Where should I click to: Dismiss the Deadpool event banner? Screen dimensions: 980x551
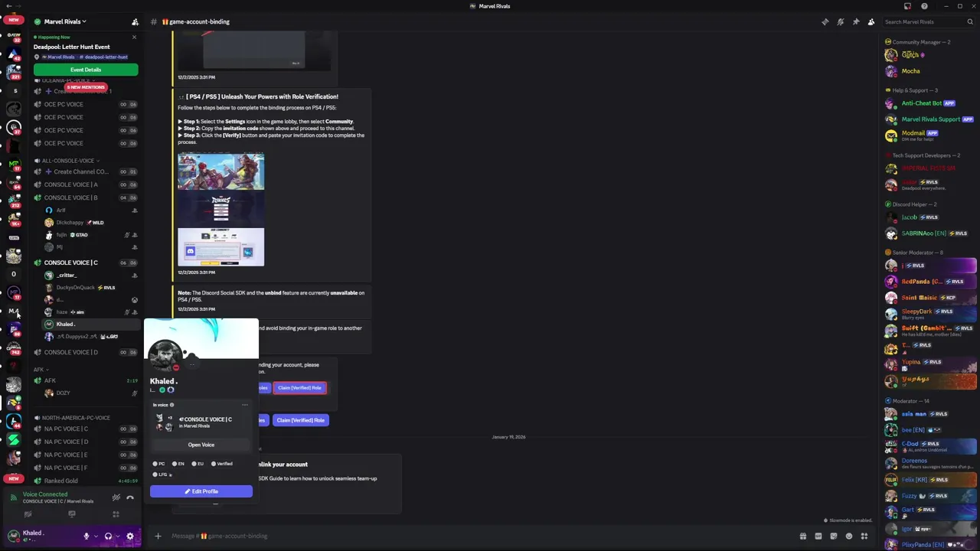coord(134,37)
